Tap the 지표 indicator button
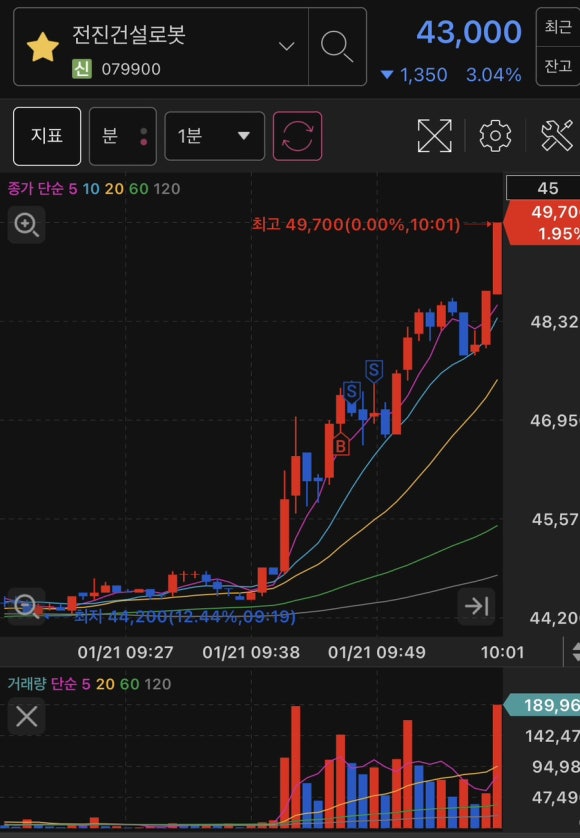The height and width of the screenshot is (838, 580). coord(47,136)
